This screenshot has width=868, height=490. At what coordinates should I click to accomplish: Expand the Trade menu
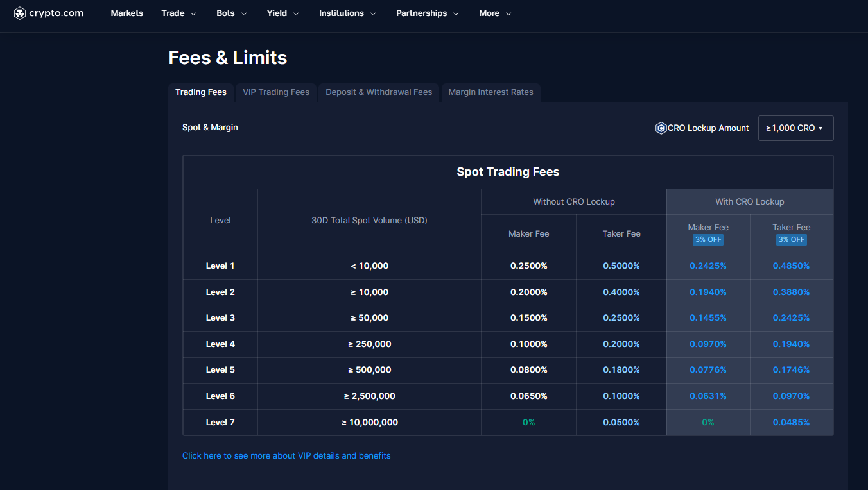pyautogui.click(x=179, y=13)
